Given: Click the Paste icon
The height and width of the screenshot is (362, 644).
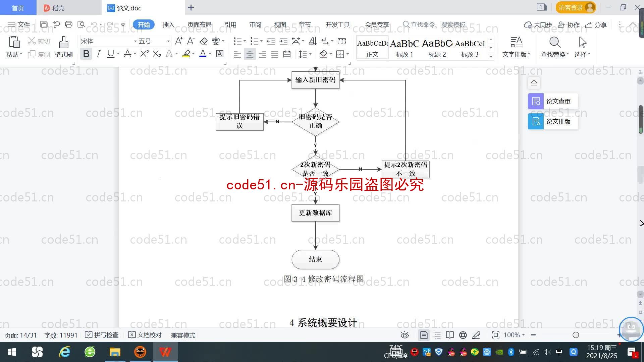Looking at the screenshot, I should pos(14,43).
